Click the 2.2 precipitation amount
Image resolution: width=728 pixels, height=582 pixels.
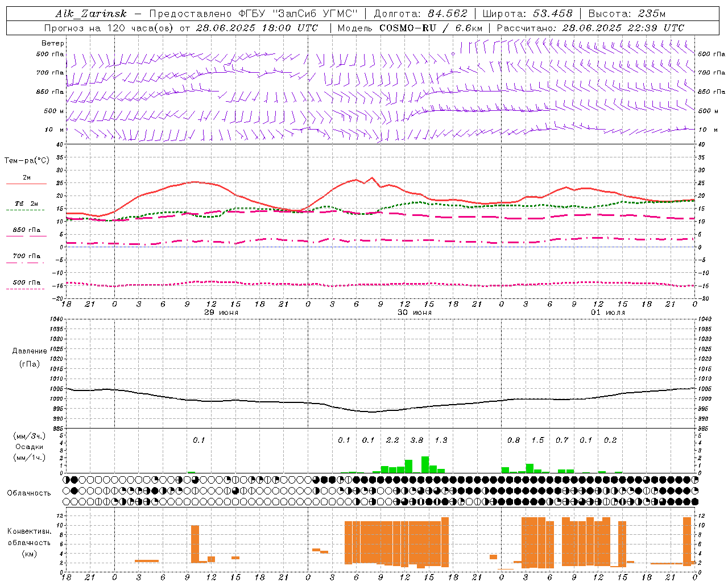pyautogui.click(x=392, y=440)
